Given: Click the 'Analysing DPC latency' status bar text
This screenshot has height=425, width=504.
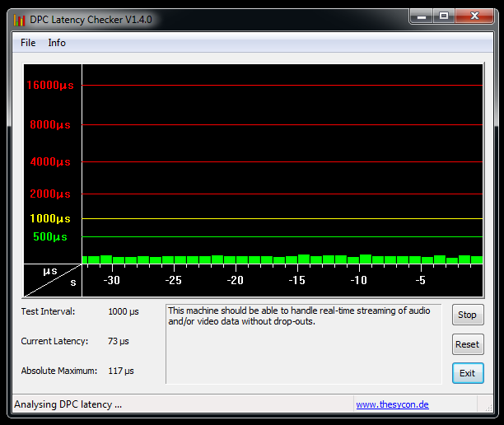Looking at the screenshot, I should pos(68,404).
